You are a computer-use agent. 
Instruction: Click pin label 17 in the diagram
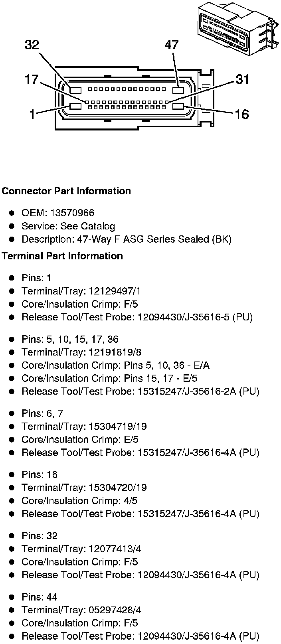click(x=31, y=79)
